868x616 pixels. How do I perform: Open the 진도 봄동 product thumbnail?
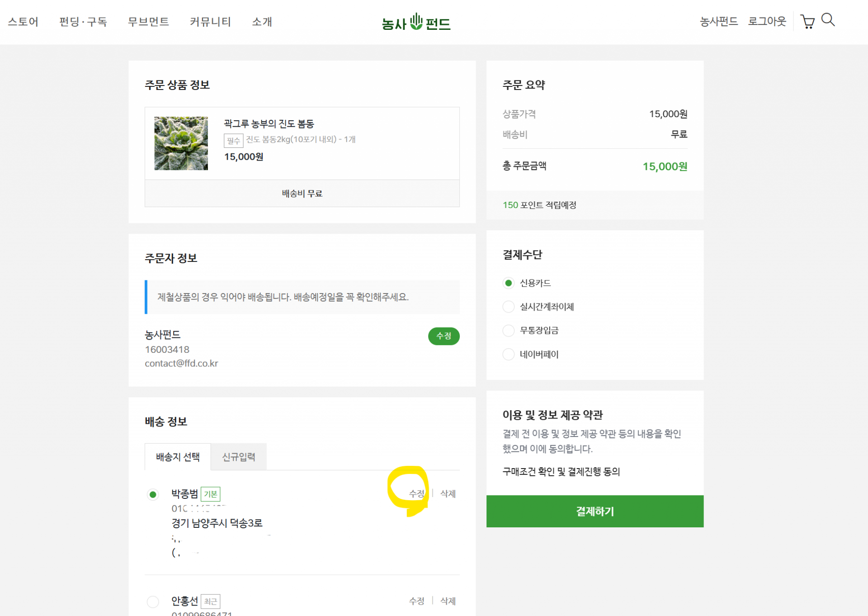pyautogui.click(x=181, y=143)
